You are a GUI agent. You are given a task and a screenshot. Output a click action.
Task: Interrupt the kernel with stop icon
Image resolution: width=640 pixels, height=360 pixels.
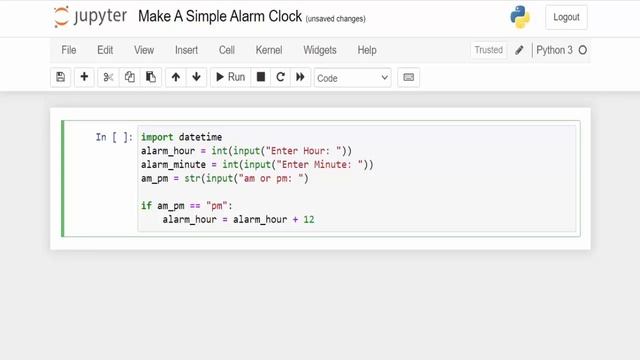coord(261,77)
